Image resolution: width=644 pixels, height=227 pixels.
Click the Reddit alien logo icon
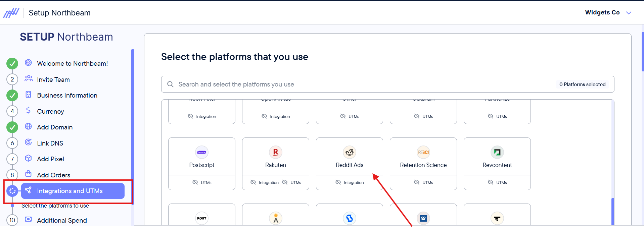350,152
